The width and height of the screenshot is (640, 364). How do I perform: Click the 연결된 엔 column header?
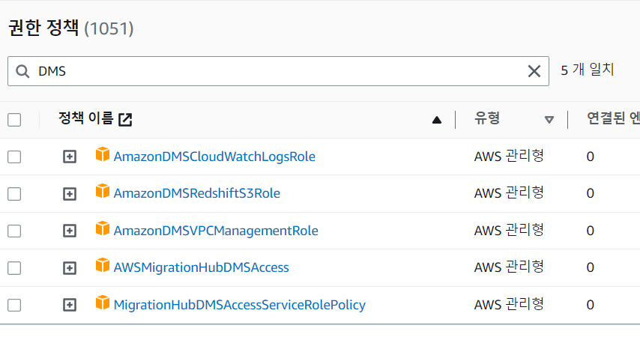click(613, 118)
